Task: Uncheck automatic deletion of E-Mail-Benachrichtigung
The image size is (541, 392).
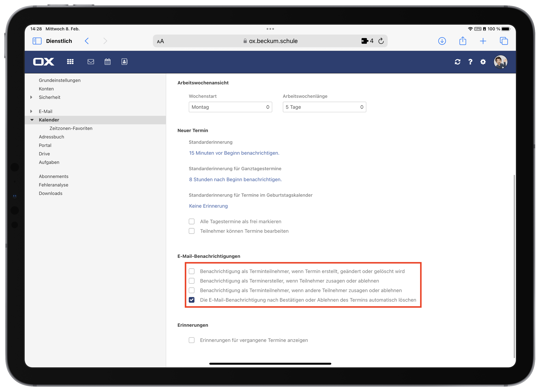Action: [x=192, y=300]
